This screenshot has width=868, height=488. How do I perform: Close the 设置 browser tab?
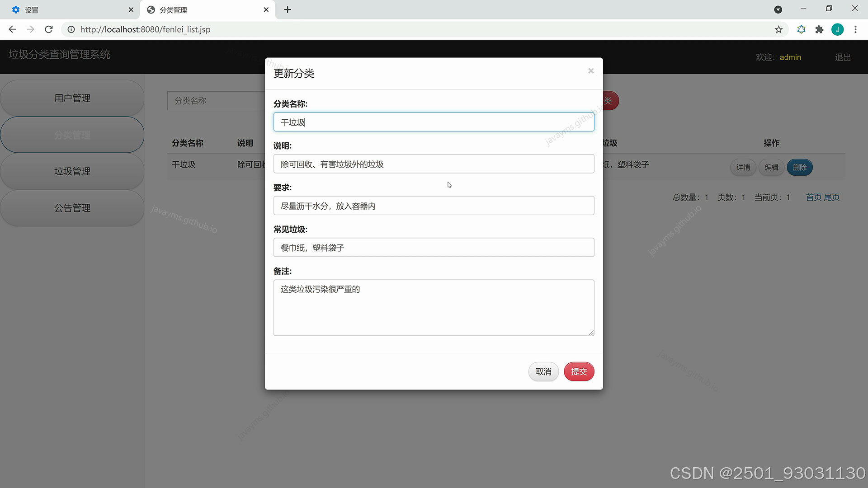click(131, 9)
